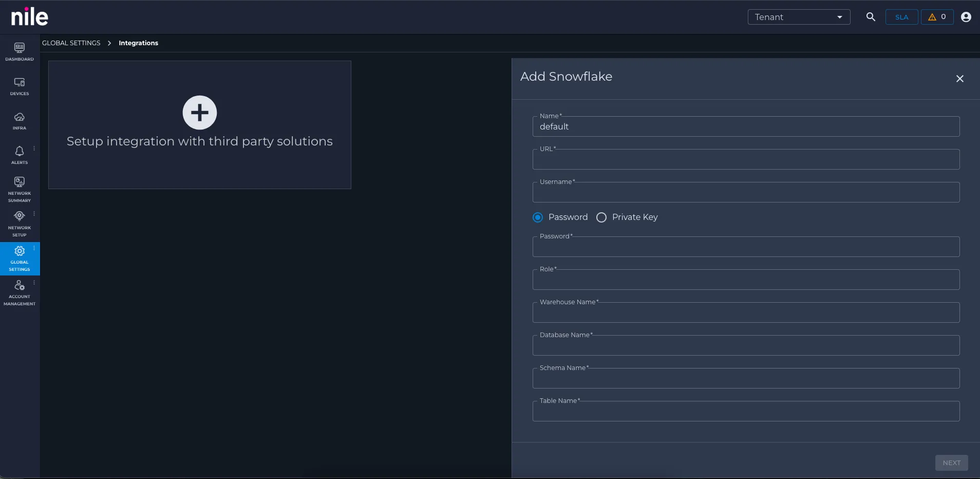Click the search magnifier icon
Viewport: 980px width, 479px height.
pyautogui.click(x=871, y=17)
